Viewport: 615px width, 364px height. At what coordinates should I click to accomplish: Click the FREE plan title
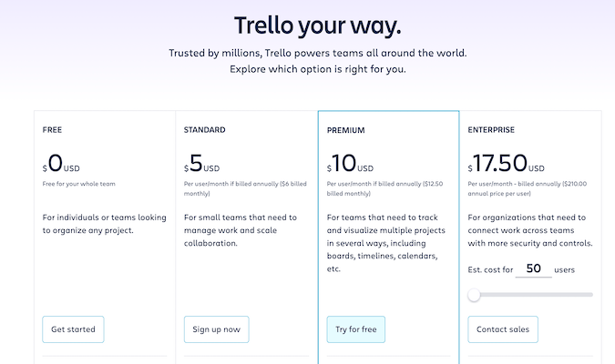tap(52, 130)
